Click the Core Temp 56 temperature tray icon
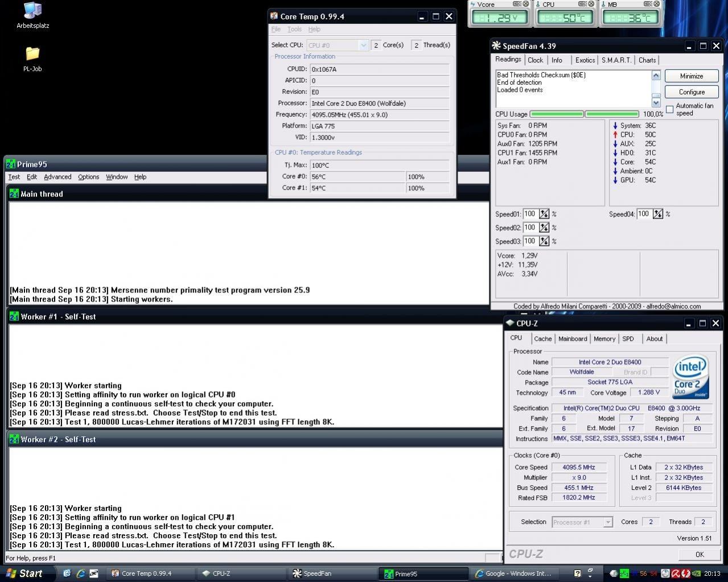Viewport: 728px width, 582px height. click(x=644, y=573)
